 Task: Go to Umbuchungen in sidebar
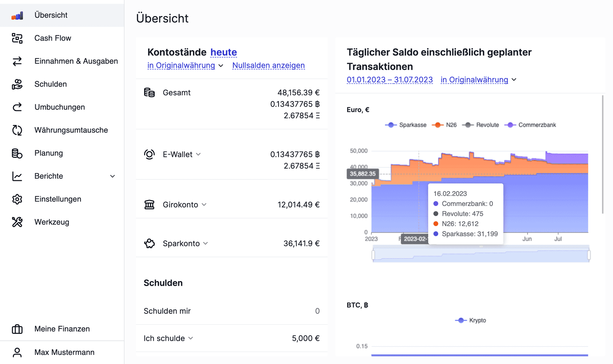click(x=59, y=107)
